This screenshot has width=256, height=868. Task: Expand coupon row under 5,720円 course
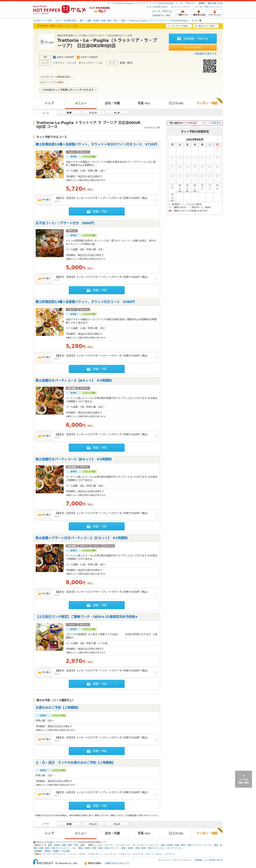[96, 200]
